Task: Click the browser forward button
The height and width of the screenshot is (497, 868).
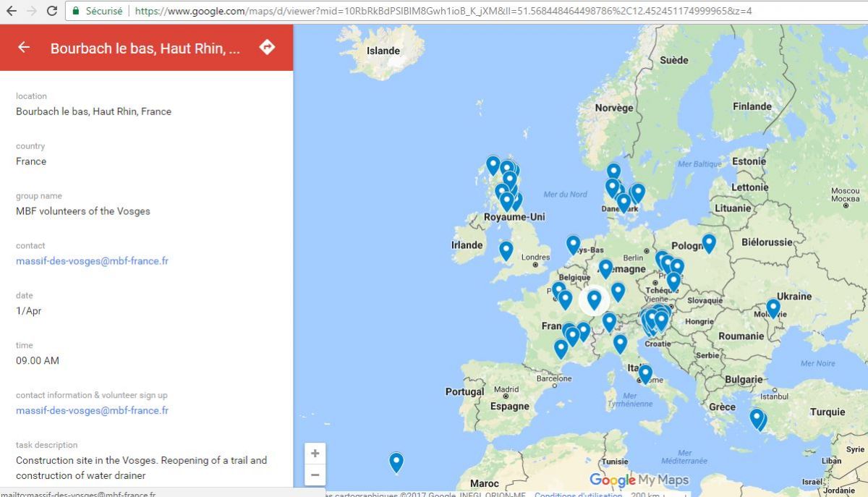Action: pos(32,11)
